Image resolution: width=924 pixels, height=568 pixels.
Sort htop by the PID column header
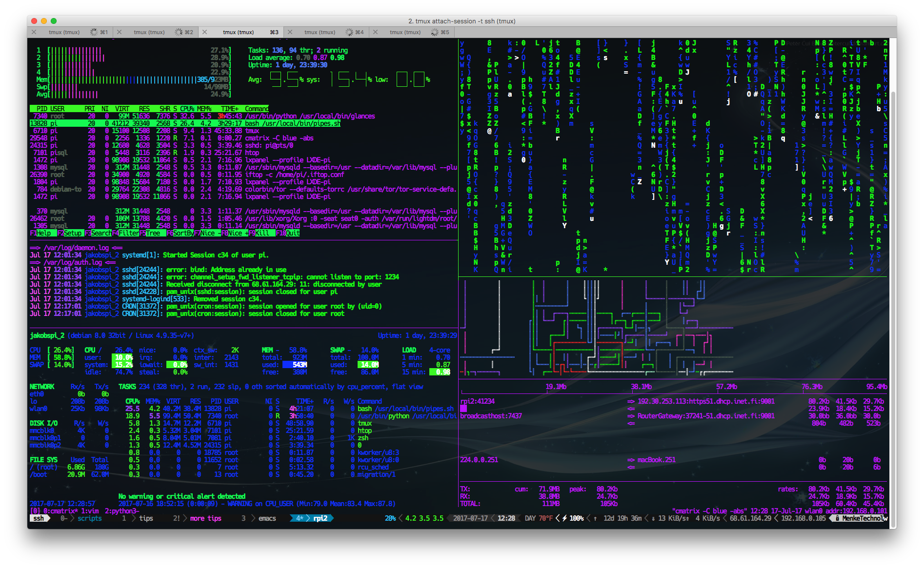(x=42, y=109)
